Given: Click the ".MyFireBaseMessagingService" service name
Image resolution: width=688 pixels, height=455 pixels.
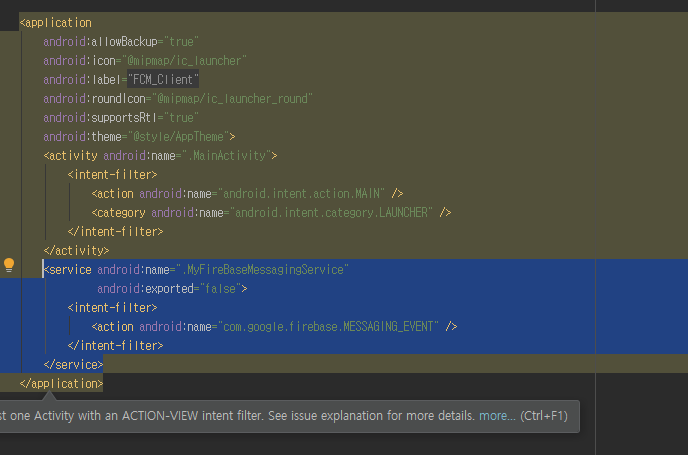Looking at the screenshot, I should click(262, 269).
